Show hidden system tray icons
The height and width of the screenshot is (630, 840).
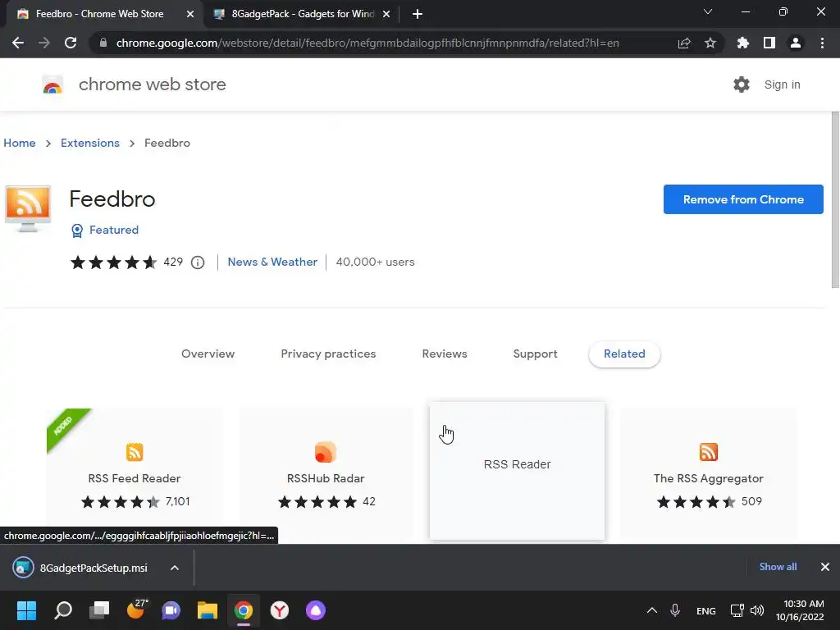coord(652,610)
